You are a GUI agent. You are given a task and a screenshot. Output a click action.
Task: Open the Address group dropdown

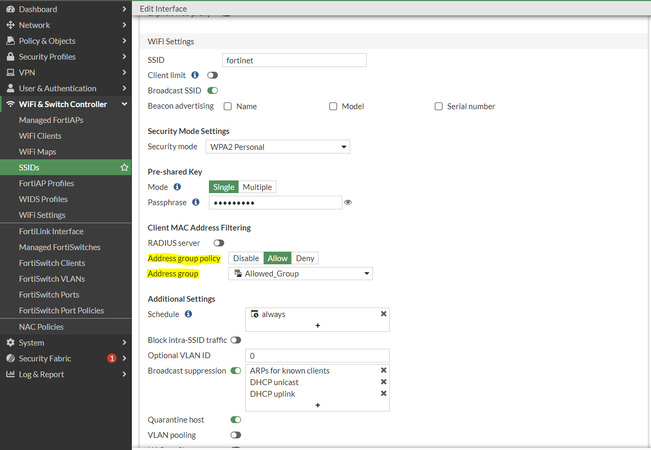[x=301, y=274]
